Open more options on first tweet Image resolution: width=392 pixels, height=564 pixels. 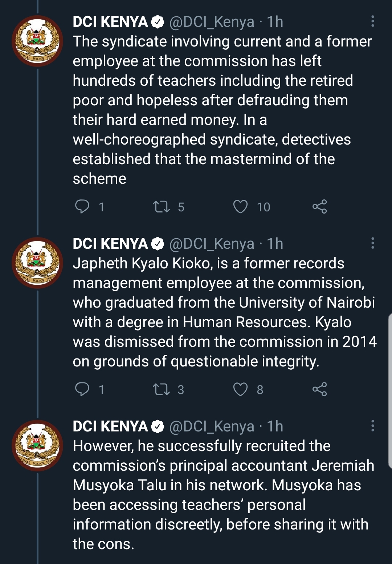point(372,21)
